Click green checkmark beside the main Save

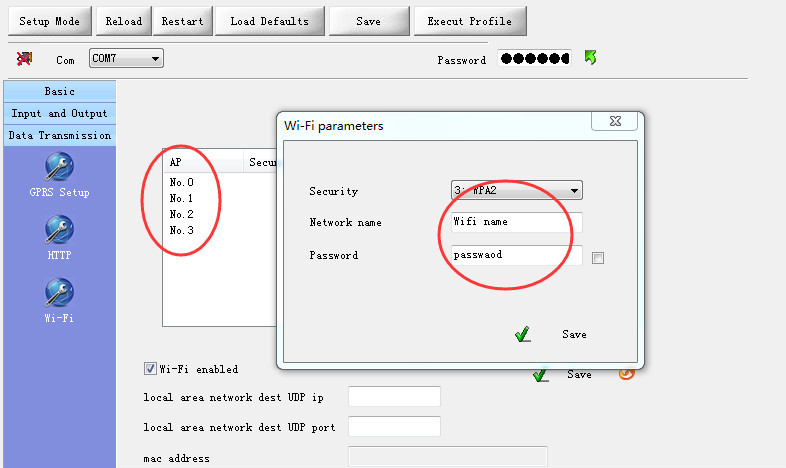click(540, 374)
